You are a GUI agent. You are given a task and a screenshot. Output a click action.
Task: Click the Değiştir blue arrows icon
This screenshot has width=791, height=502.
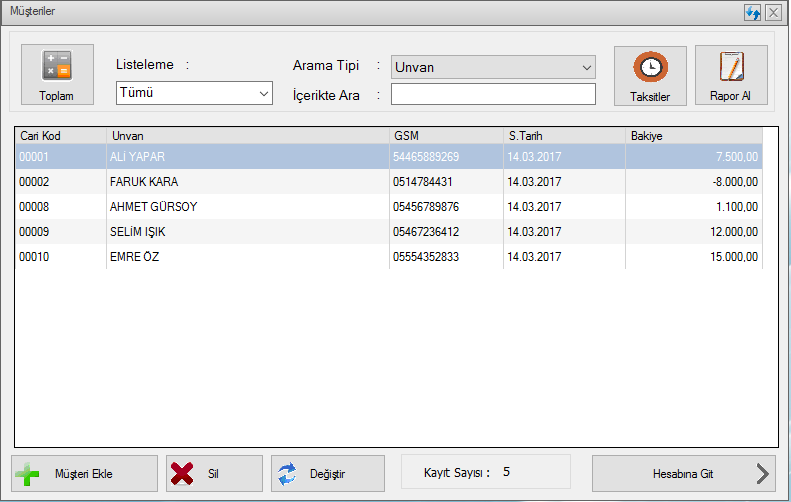(x=288, y=473)
